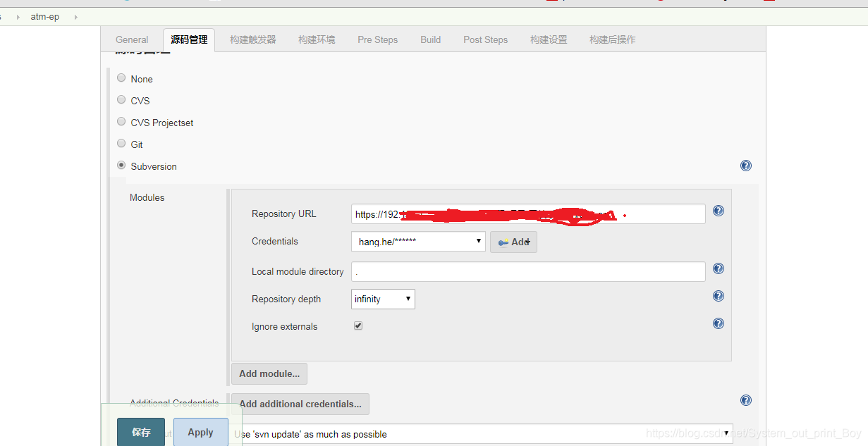Click the Repository depth label
This screenshot has height=446, width=868.
pos(286,299)
